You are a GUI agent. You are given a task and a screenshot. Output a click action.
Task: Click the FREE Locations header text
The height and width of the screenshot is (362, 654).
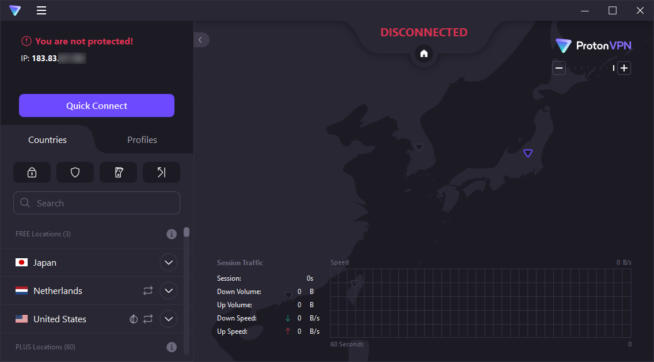[x=43, y=234]
